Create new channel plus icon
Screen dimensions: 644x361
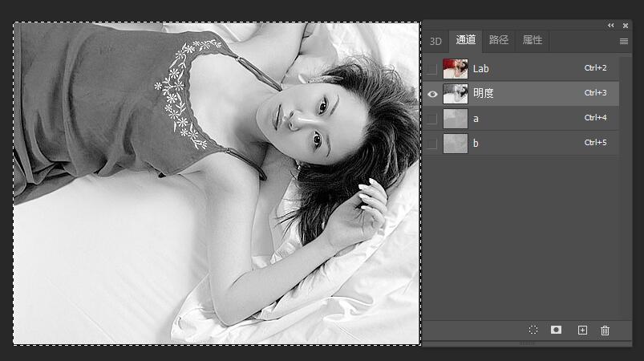[582, 331]
